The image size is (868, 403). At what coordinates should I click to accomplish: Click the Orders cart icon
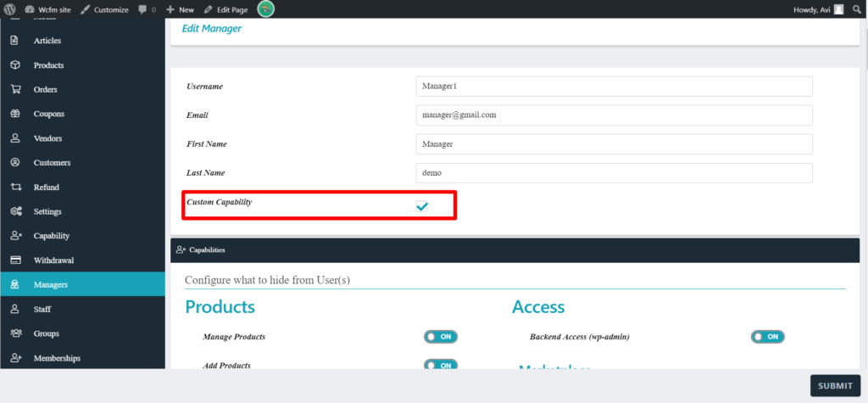pyautogui.click(x=15, y=89)
